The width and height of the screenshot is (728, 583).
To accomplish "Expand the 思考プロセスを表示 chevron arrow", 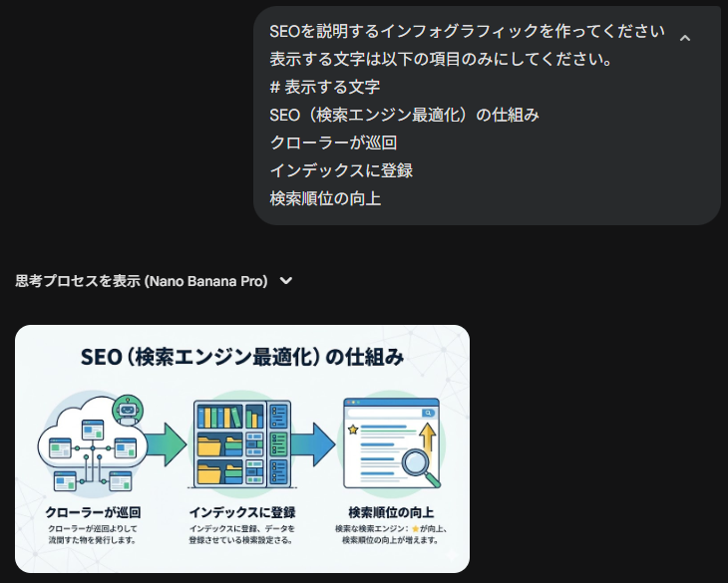I will tap(286, 281).
